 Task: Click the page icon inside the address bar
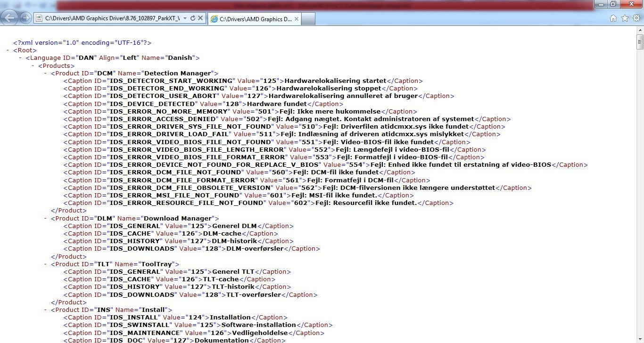pyautogui.click(x=39, y=18)
